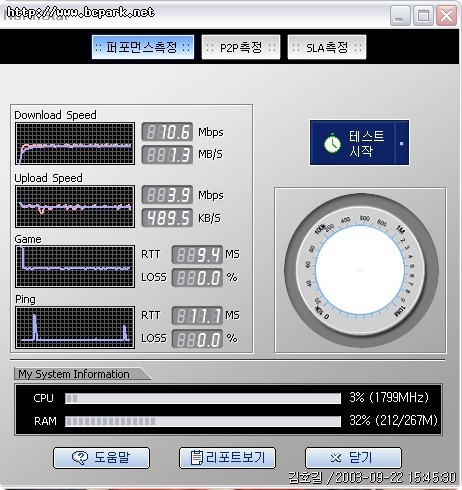Click the 32% (212/267M) RAM text
The width and height of the screenshot is (462, 490).
point(393,420)
